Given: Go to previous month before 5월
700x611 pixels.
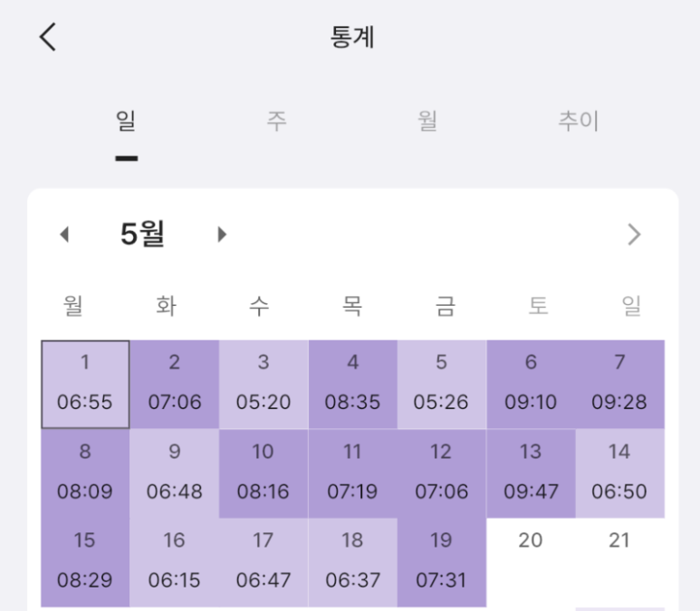Looking at the screenshot, I should [x=64, y=234].
